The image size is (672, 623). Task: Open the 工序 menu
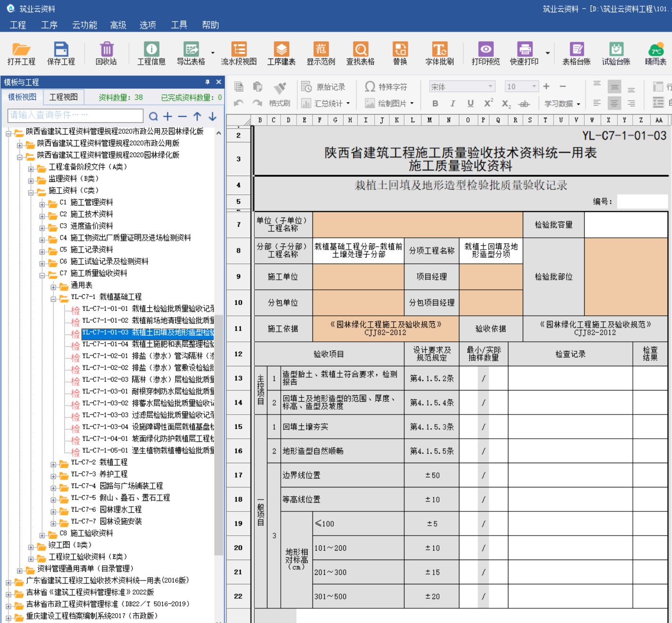click(49, 25)
